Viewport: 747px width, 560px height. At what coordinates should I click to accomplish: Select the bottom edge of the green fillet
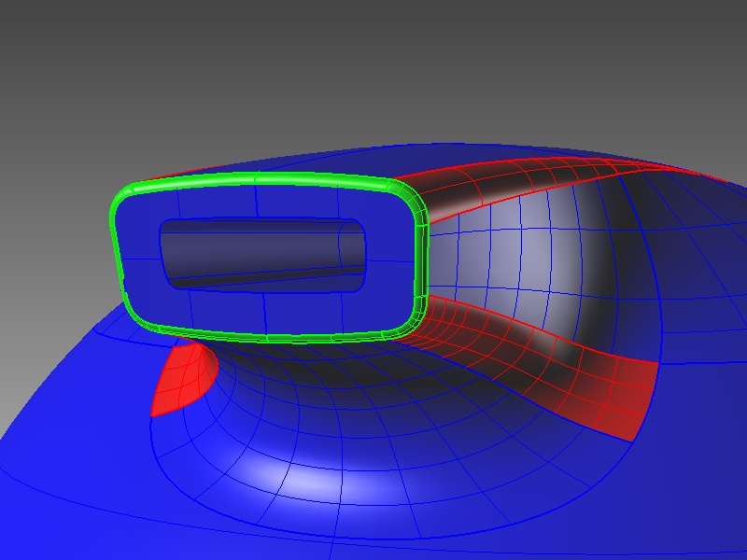(x=280, y=337)
